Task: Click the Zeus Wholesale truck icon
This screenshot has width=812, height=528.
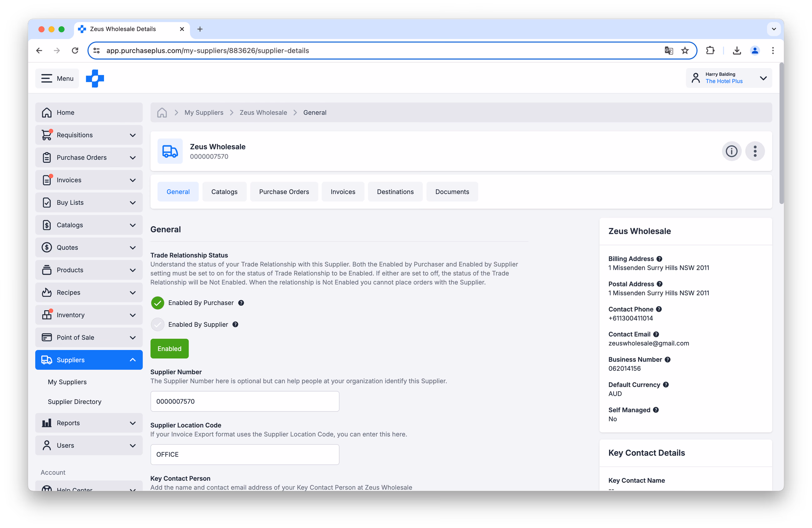Action: click(x=170, y=151)
